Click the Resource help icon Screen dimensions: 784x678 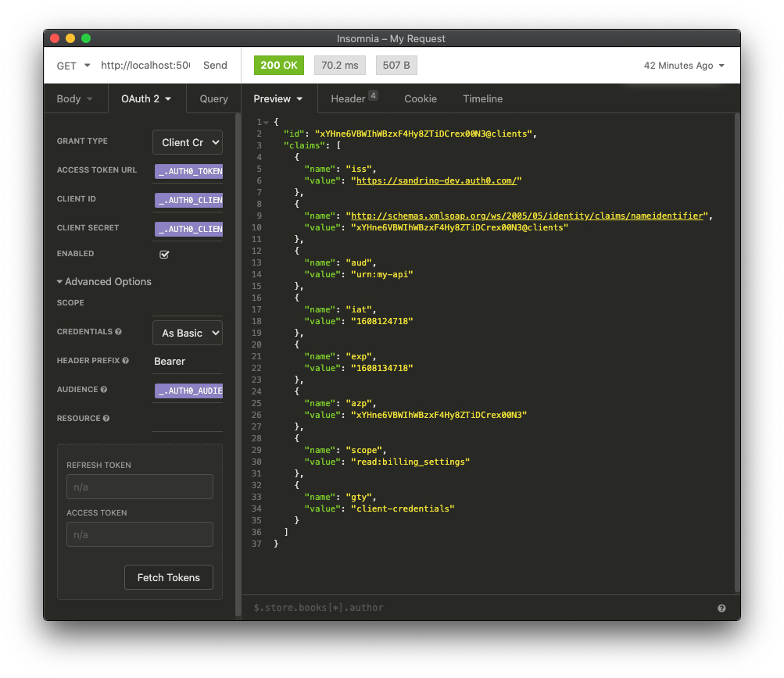coord(106,419)
